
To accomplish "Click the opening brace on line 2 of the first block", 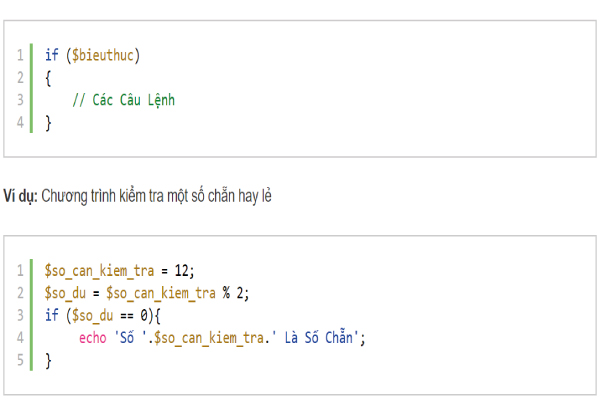I will (x=48, y=78).
